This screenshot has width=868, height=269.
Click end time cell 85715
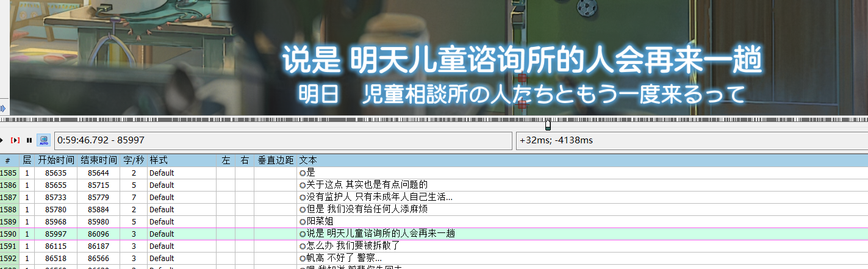(99, 185)
